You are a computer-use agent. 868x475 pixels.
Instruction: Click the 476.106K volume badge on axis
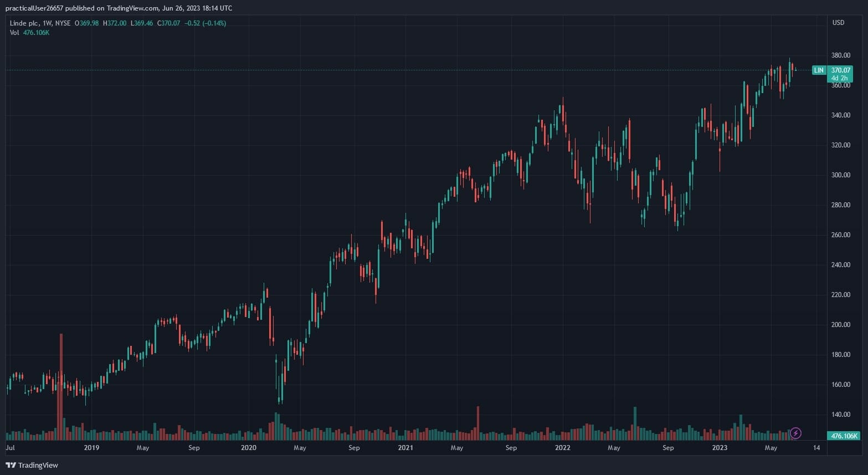tap(843, 436)
